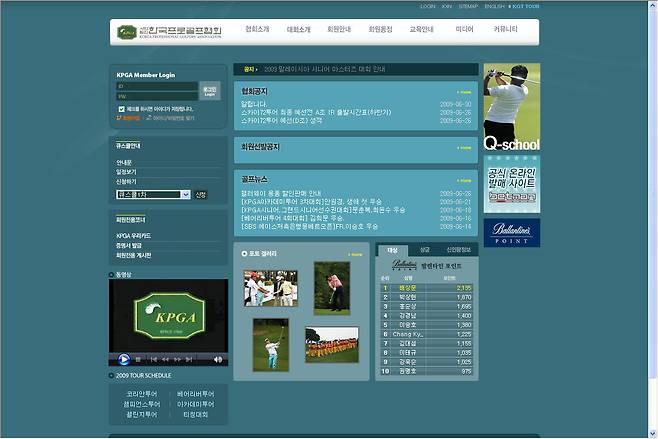This screenshot has height=439, width=658.
Task: Click the Login button beside ID field
Action: click(209, 91)
